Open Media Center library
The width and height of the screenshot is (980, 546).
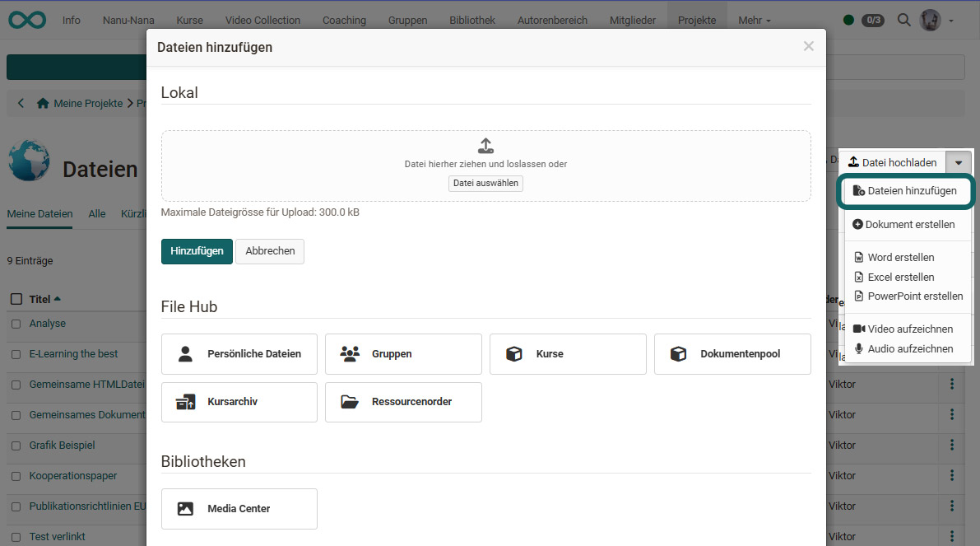[x=239, y=509]
